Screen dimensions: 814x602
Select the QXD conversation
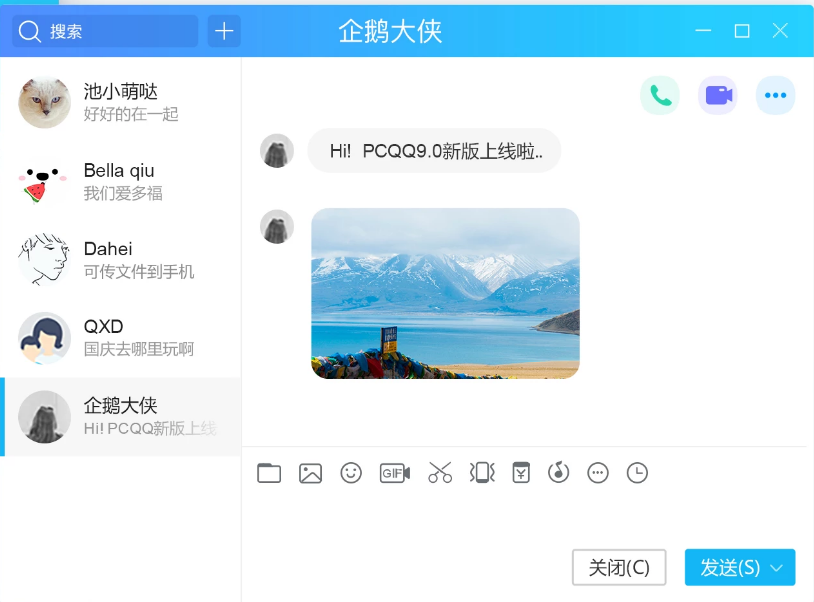tap(121, 338)
